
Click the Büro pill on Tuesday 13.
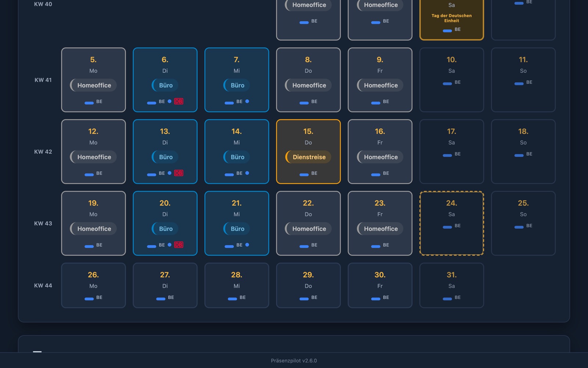[x=165, y=157]
